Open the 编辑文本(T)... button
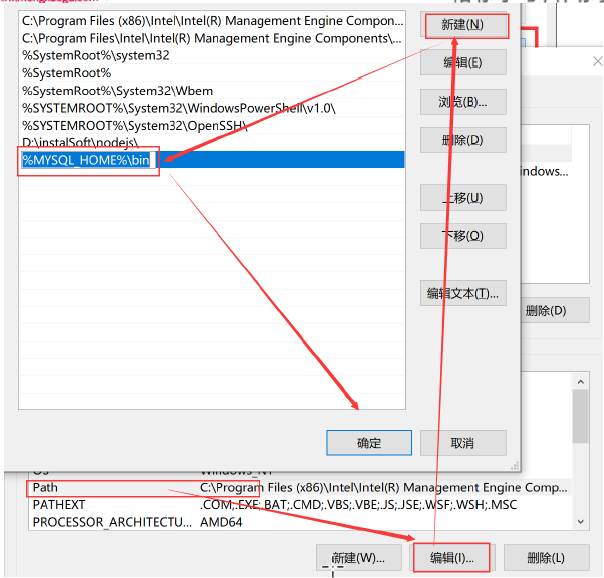The height and width of the screenshot is (578, 604). pyautogui.click(x=463, y=293)
